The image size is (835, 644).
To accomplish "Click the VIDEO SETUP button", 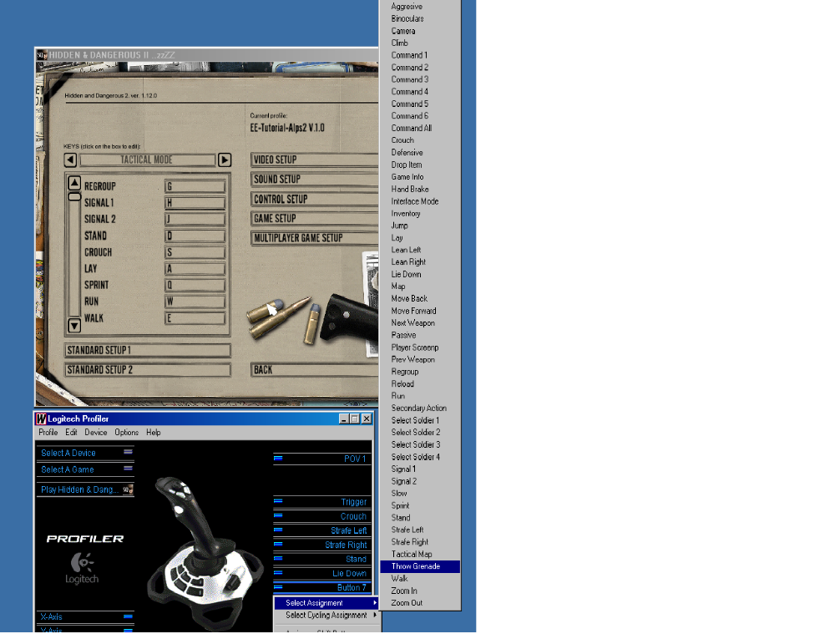I will coord(314,160).
